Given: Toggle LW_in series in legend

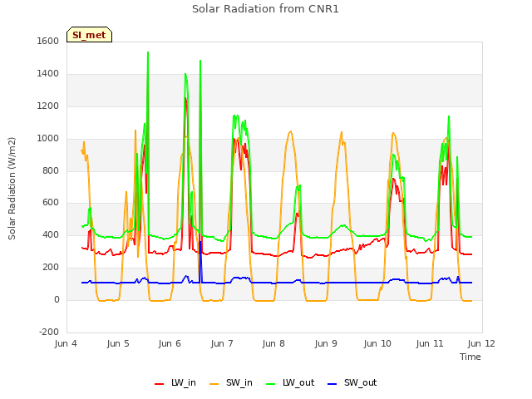Looking at the screenshot, I should [x=175, y=382].
